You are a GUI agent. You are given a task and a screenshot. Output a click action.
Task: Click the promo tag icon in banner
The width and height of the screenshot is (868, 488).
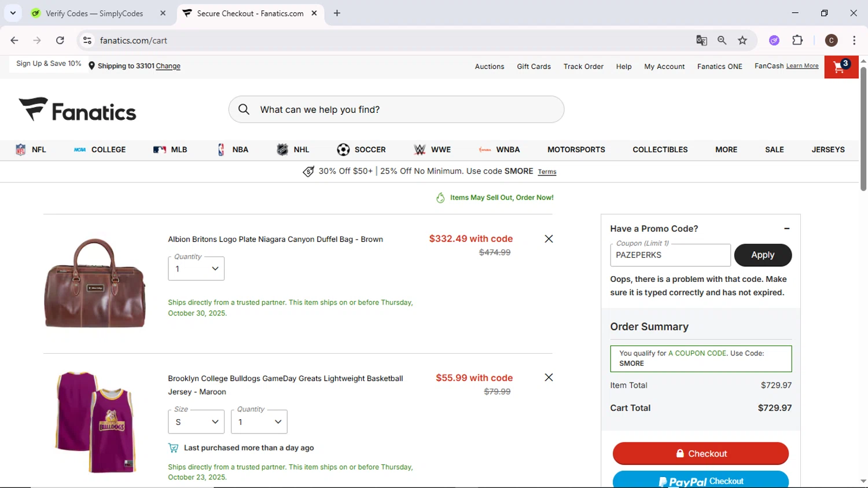[308, 171]
